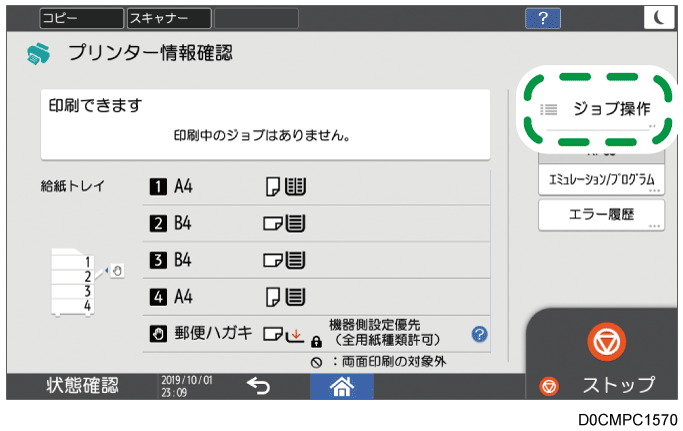The height and width of the screenshot is (431, 683).
Task: Activate energy saver moon icon
Action: [x=659, y=18]
